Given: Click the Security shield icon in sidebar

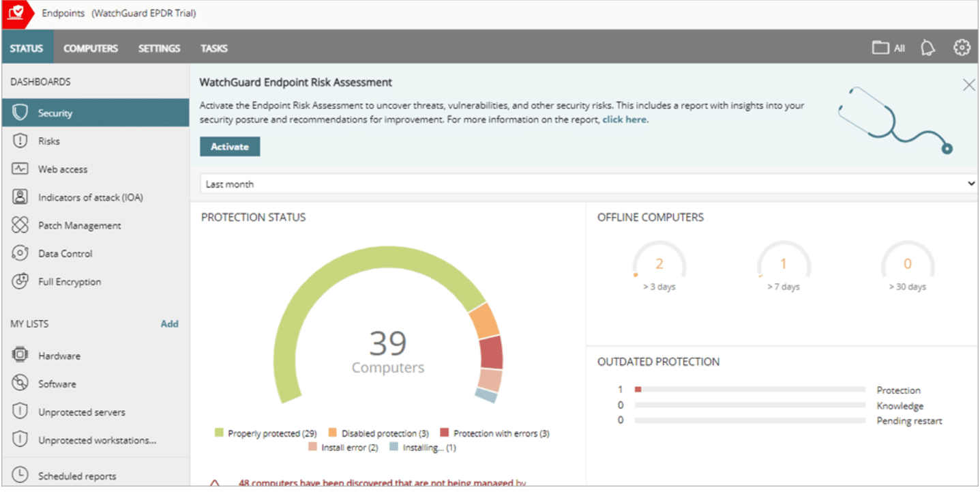Looking at the screenshot, I should (x=20, y=113).
